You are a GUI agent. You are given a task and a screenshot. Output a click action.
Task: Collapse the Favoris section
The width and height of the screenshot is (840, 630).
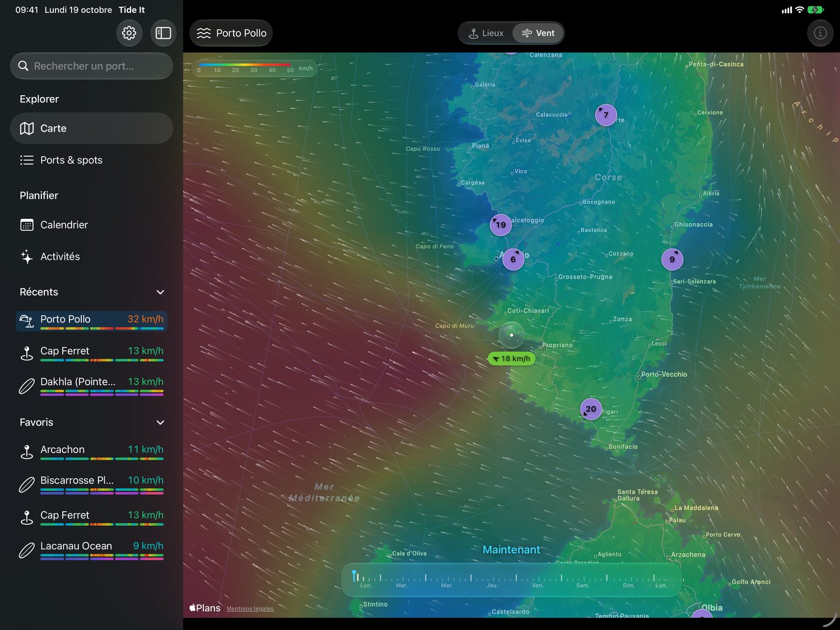(160, 423)
